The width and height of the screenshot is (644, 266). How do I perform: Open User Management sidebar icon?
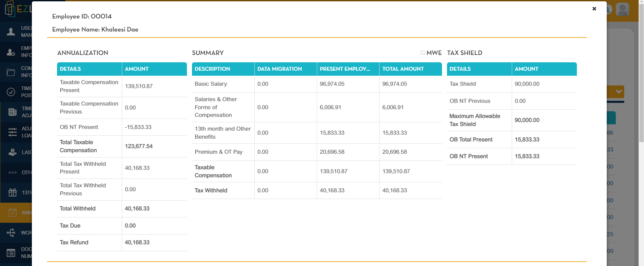tap(11, 31)
